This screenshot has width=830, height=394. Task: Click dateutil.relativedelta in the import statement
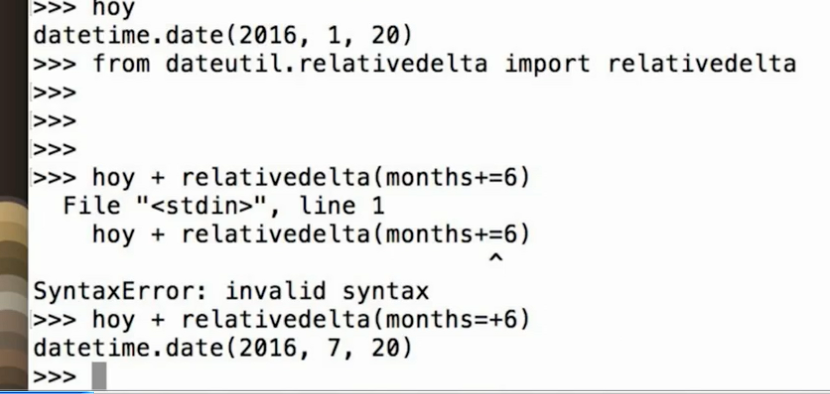tap(326, 64)
